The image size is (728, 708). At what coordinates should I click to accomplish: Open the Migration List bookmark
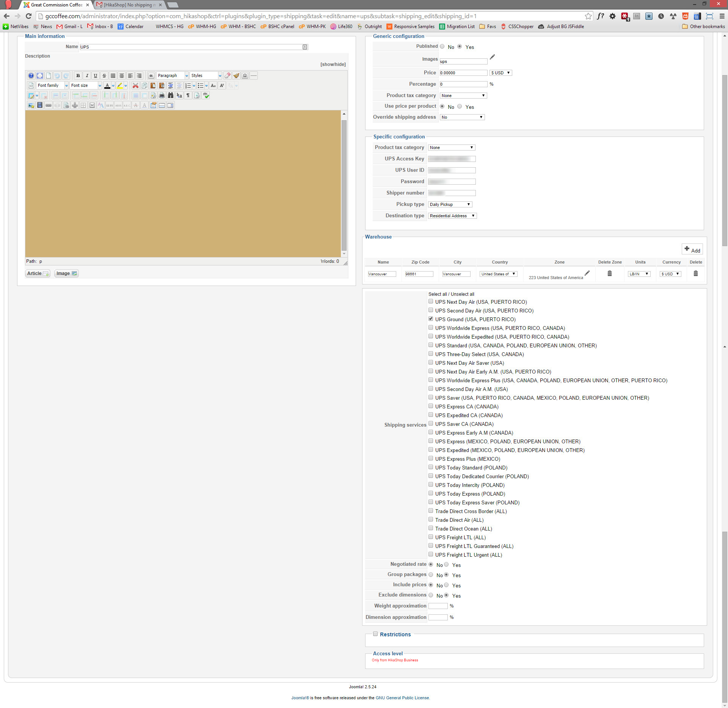[x=457, y=27]
